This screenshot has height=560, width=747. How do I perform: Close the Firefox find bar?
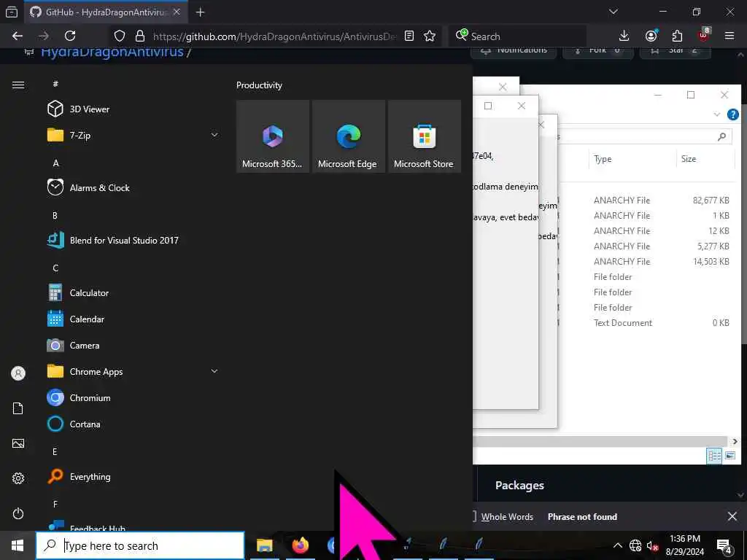(732, 516)
